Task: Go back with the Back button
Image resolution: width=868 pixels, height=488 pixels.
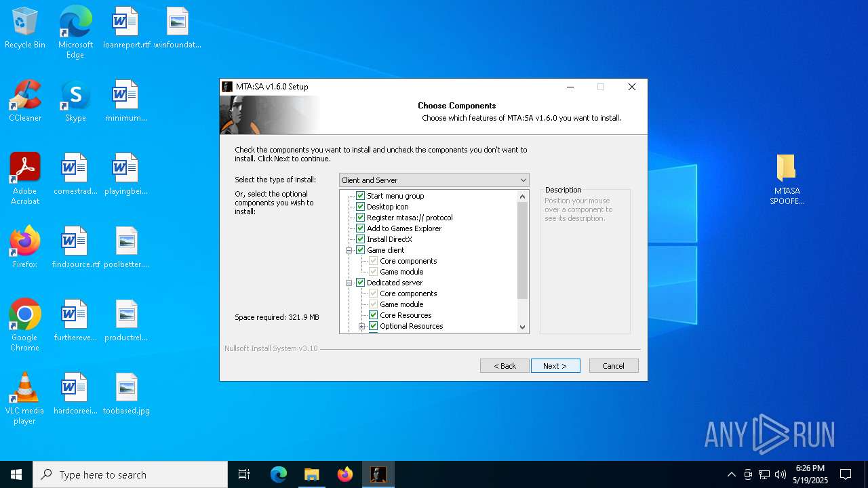Action: click(x=505, y=366)
